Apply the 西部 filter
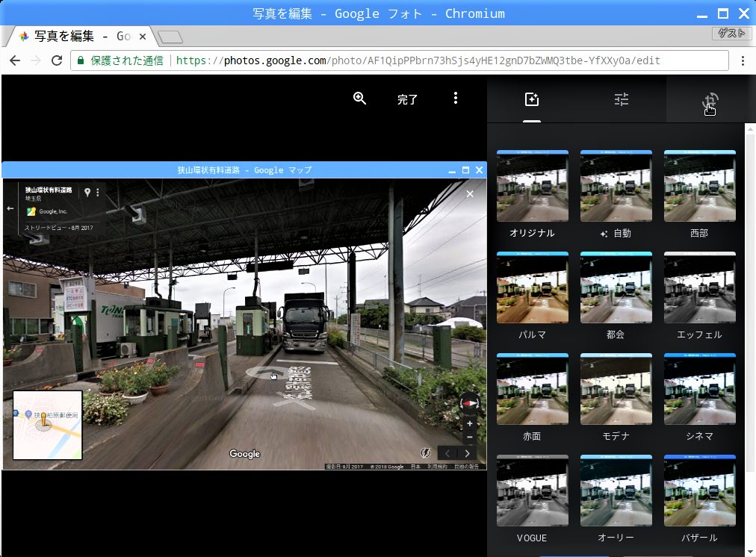The height and width of the screenshot is (557, 756). 699,186
